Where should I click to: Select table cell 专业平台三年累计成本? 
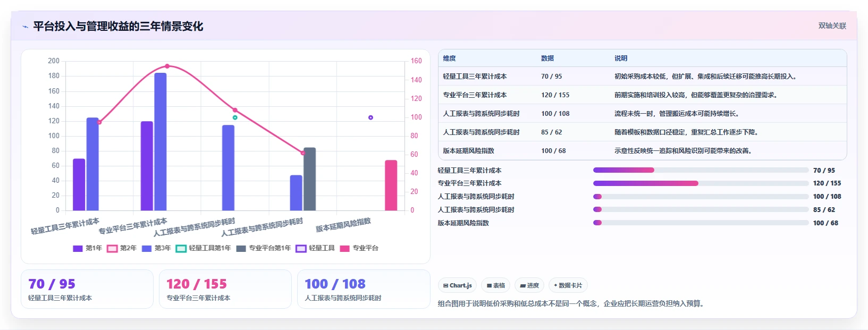(475, 95)
